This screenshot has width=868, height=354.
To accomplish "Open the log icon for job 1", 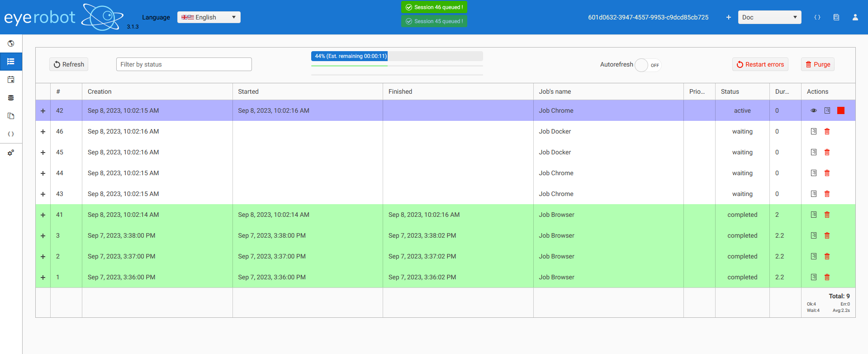I will pyautogui.click(x=814, y=277).
